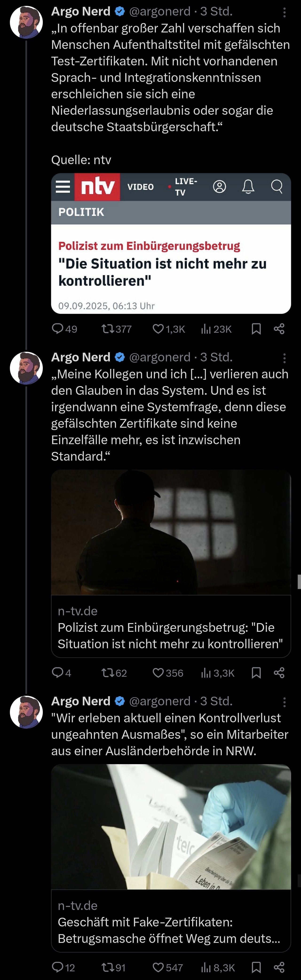Share the first tweet via share icon
The width and height of the screenshot is (301, 980).
[x=279, y=329]
